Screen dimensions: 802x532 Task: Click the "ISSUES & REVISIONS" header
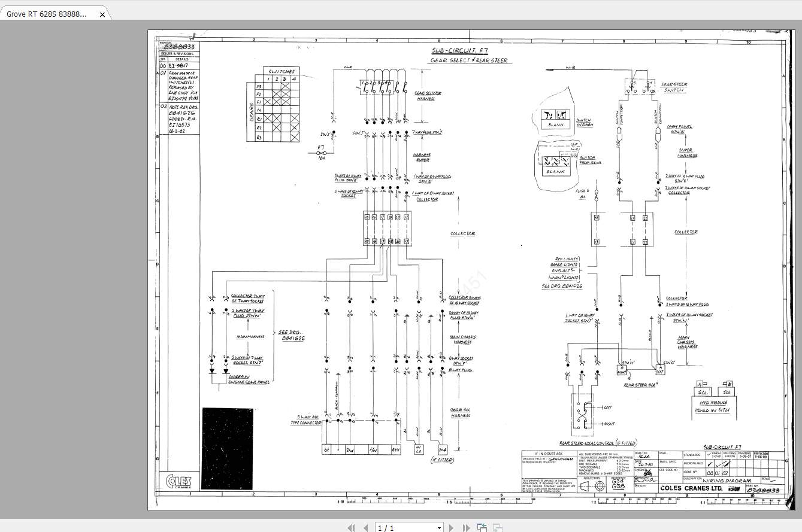[176, 54]
